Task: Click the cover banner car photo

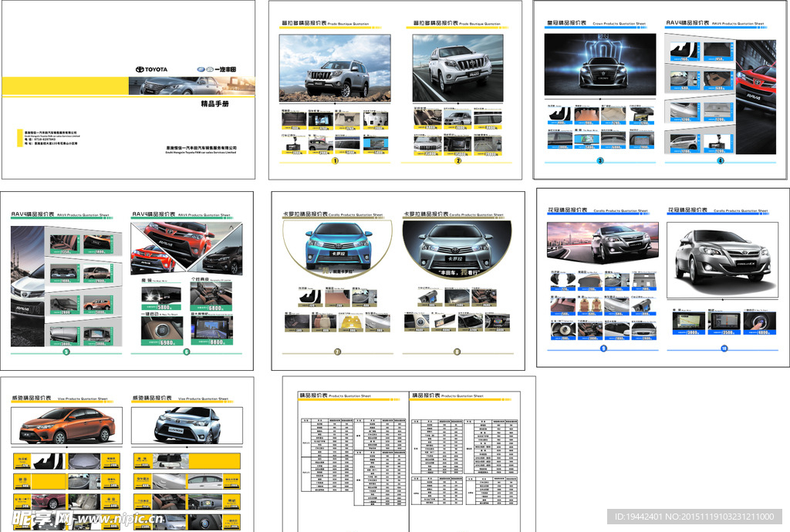Action: 191,86
